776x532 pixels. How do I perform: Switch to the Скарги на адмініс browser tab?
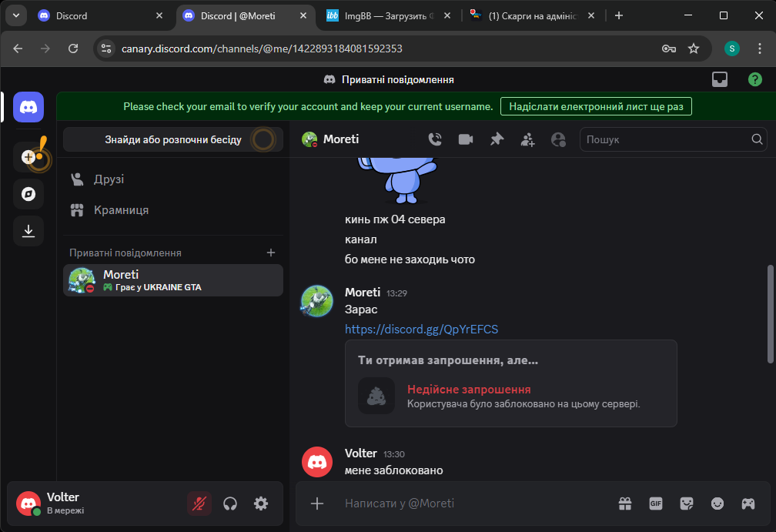(x=531, y=16)
